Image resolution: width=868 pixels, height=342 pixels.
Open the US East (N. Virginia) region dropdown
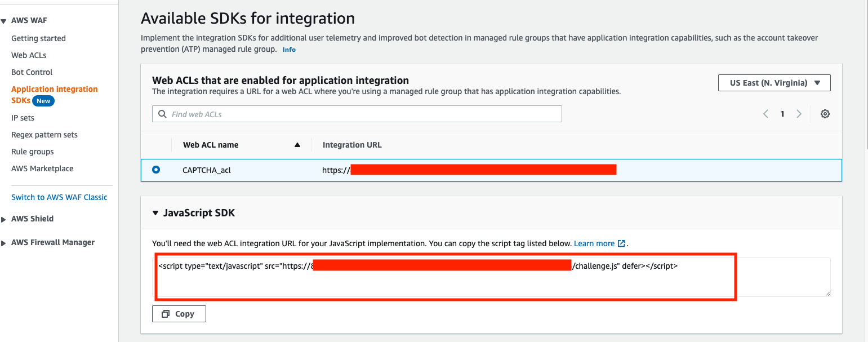(774, 83)
